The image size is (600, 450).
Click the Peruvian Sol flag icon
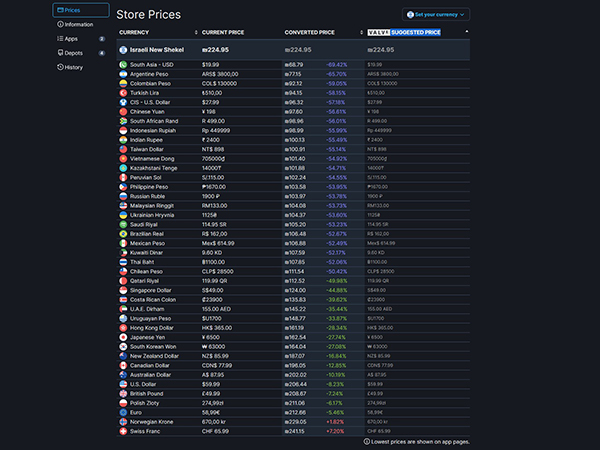tap(123, 178)
